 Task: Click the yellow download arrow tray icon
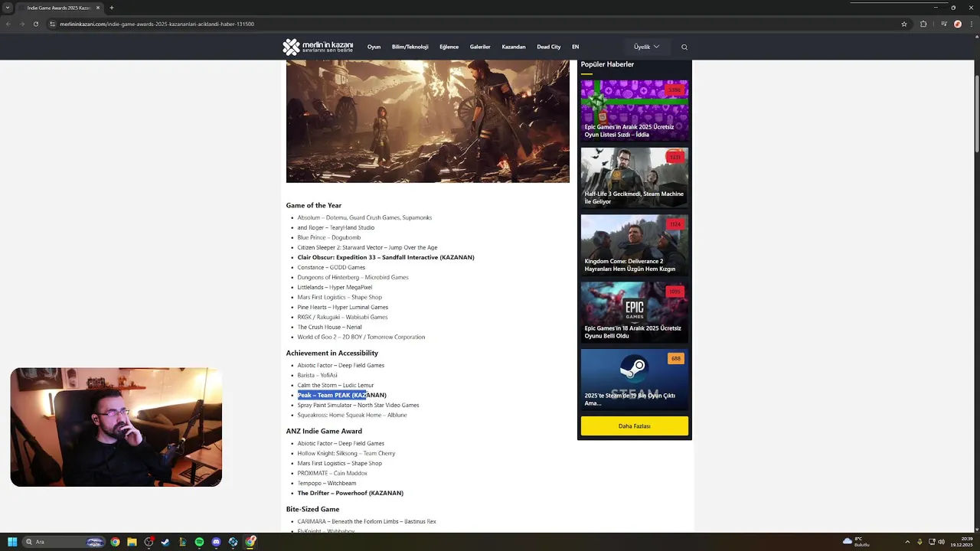click(x=920, y=542)
